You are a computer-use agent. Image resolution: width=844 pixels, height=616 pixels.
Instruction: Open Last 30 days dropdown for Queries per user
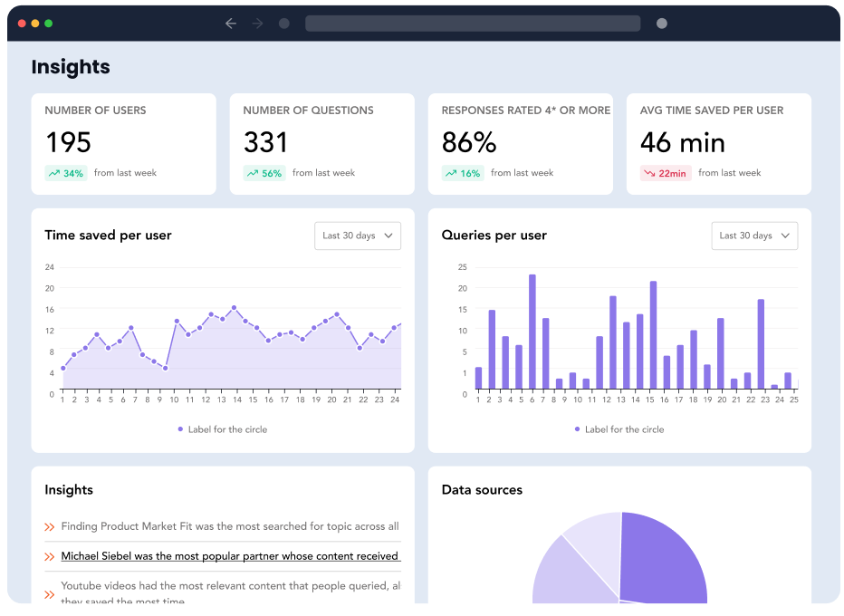coord(754,236)
